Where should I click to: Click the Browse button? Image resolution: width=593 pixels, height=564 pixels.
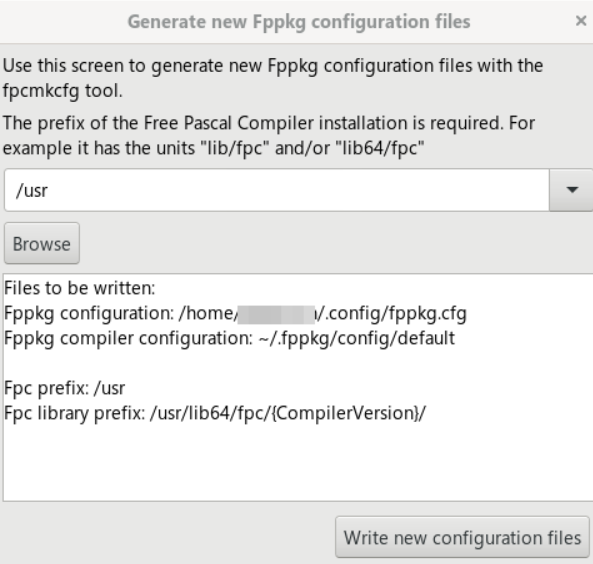point(42,244)
